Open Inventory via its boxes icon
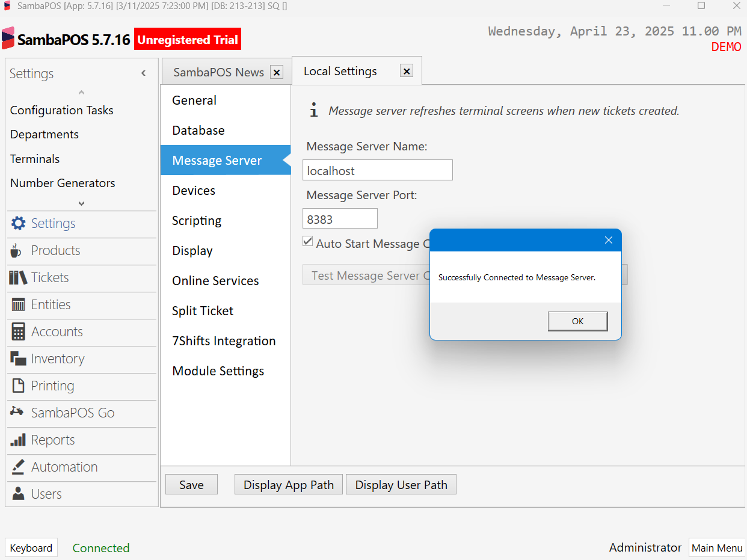This screenshot has width=747, height=560. [19, 358]
